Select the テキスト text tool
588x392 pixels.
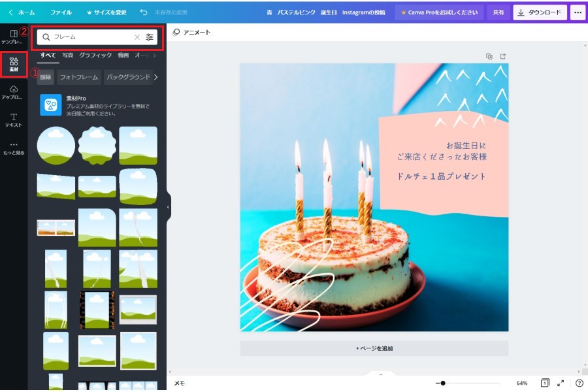pyautogui.click(x=13, y=120)
